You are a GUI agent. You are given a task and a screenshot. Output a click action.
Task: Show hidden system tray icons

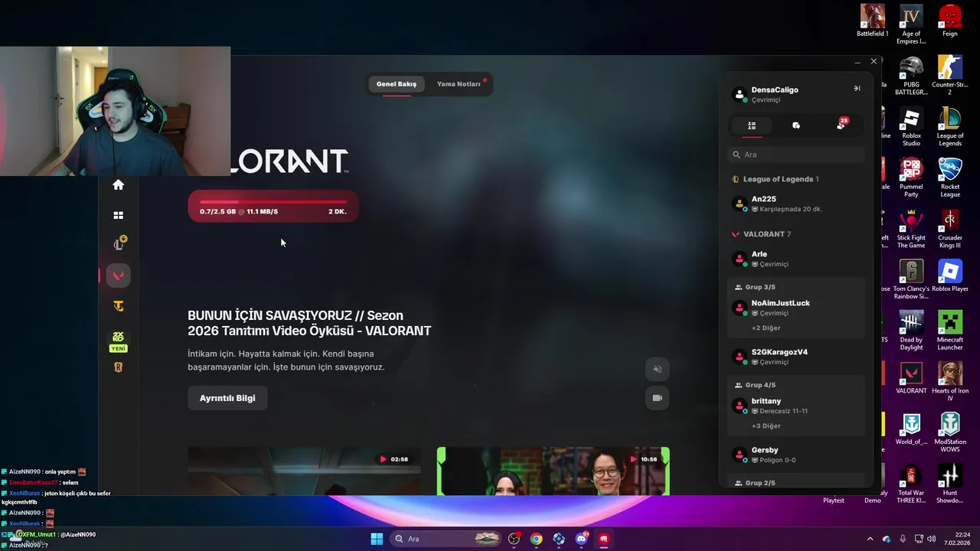click(870, 539)
